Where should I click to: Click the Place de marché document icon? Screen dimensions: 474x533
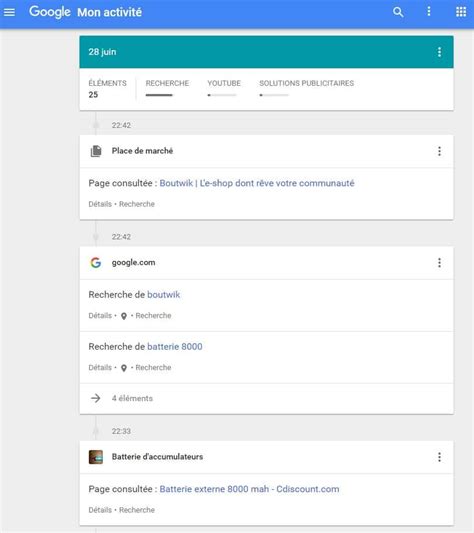(96, 151)
